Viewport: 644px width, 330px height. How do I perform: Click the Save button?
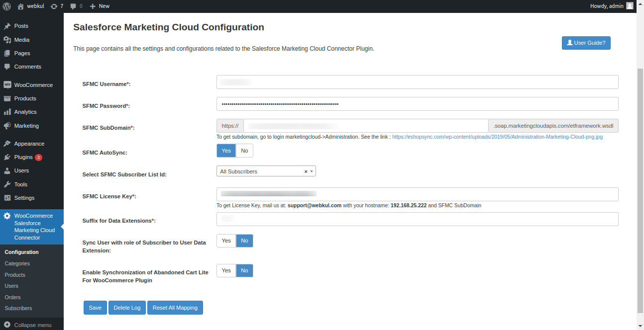click(x=95, y=308)
